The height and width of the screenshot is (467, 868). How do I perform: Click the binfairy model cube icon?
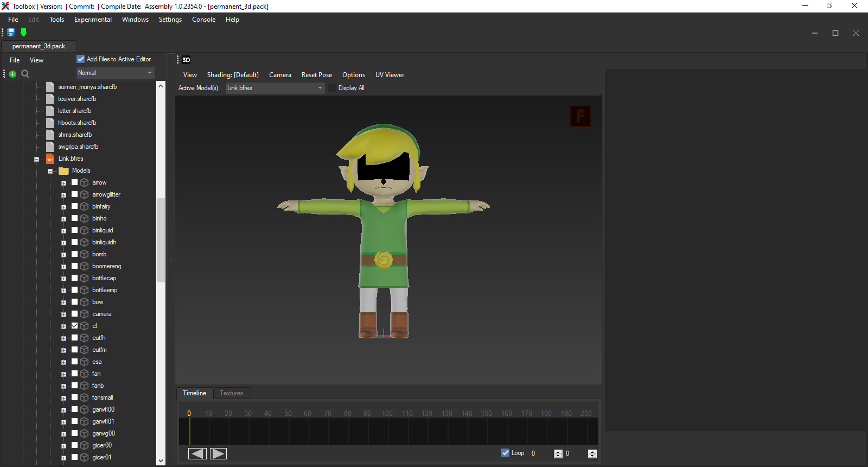tap(84, 206)
